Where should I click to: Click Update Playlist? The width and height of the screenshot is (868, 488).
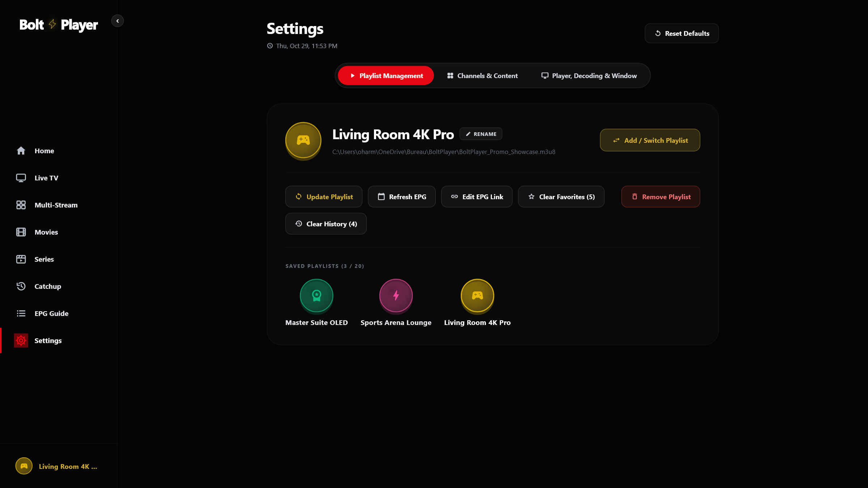pyautogui.click(x=324, y=197)
